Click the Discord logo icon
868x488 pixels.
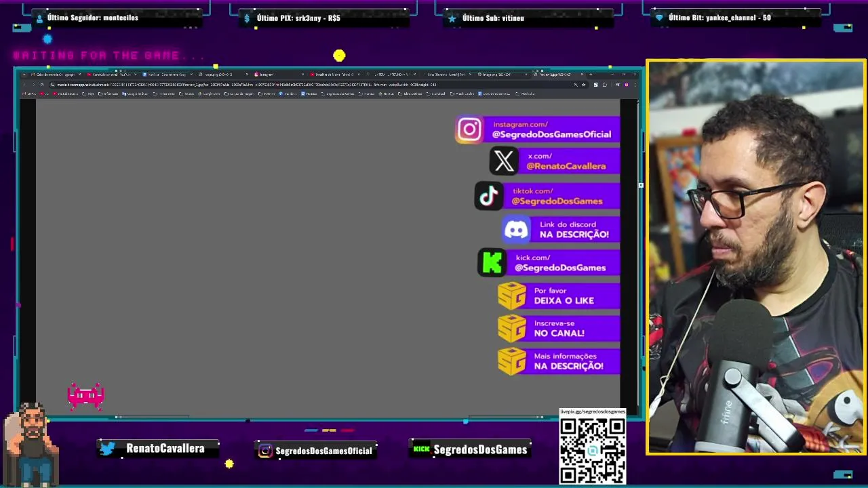(x=516, y=230)
